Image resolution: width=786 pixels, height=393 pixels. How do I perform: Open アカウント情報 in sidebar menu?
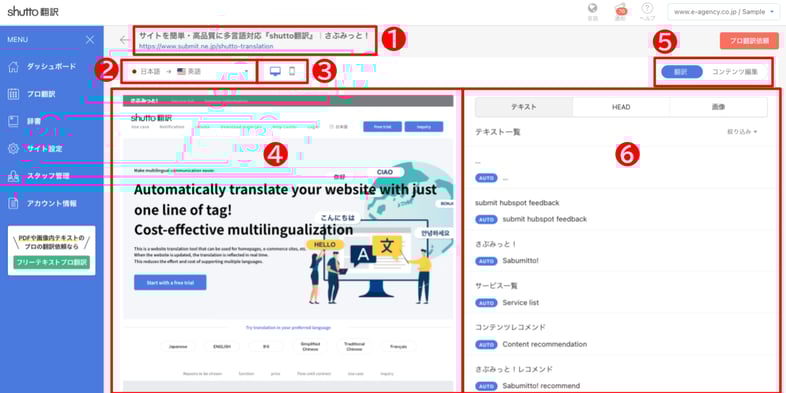tap(52, 204)
